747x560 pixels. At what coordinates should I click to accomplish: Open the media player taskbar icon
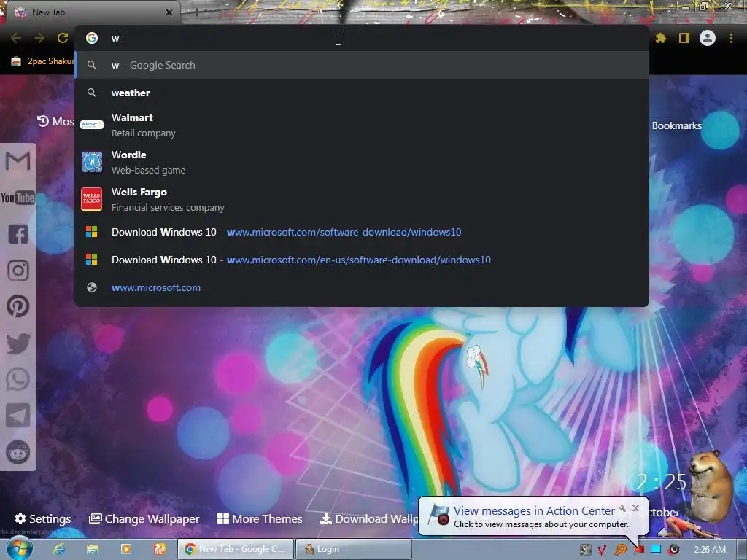pyautogui.click(x=125, y=549)
